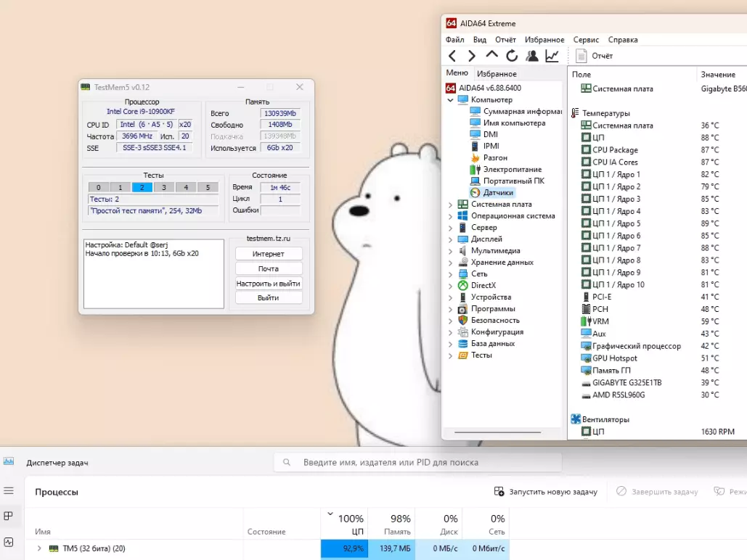
Task: Expand the TM5 (32 бита) process row
Action: (39, 548)
